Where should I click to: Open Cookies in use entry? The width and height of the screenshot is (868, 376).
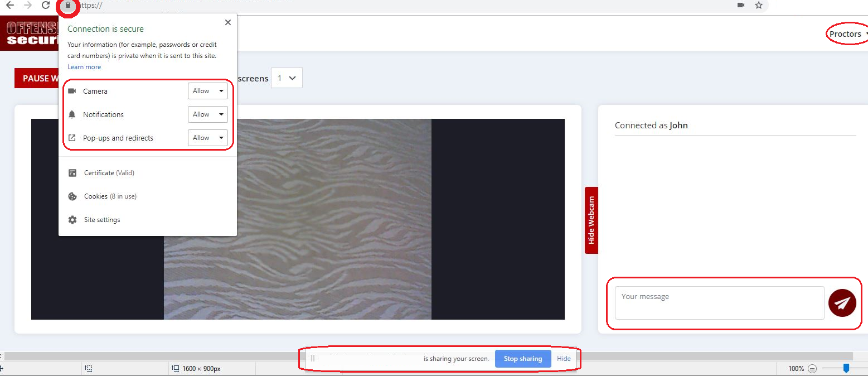point(110,196)
